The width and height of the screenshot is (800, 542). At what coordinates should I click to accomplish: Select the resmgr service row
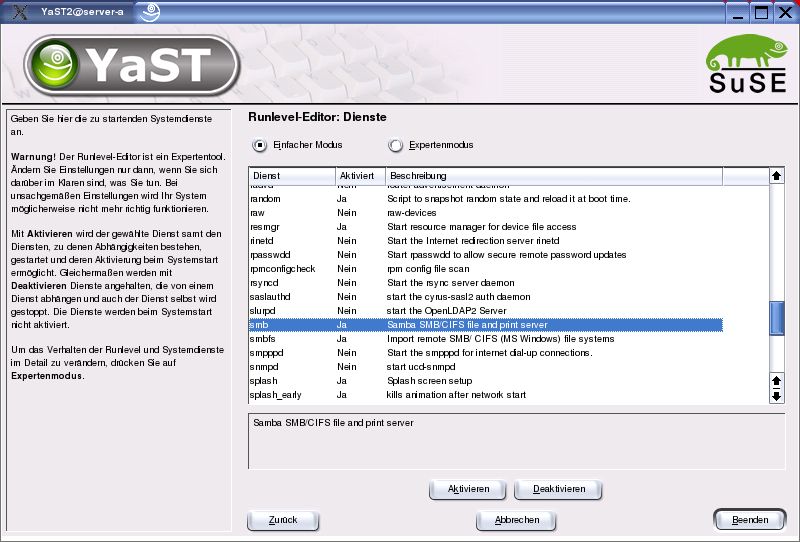click(x=486, y=227)
